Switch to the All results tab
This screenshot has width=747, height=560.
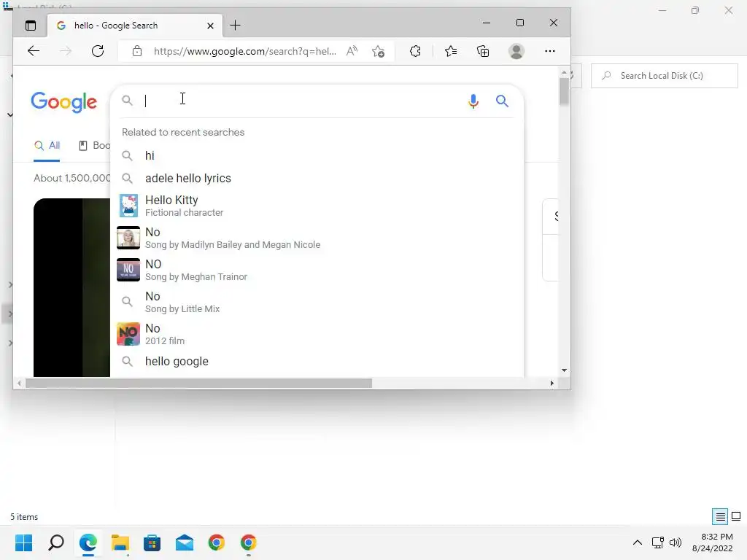pos(47,146)
